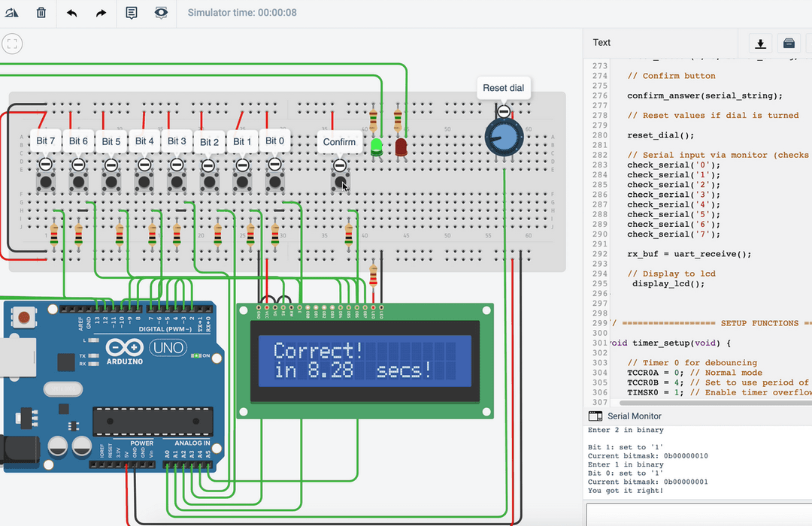Click the Redo arrow icon

(x=101, y=13)
